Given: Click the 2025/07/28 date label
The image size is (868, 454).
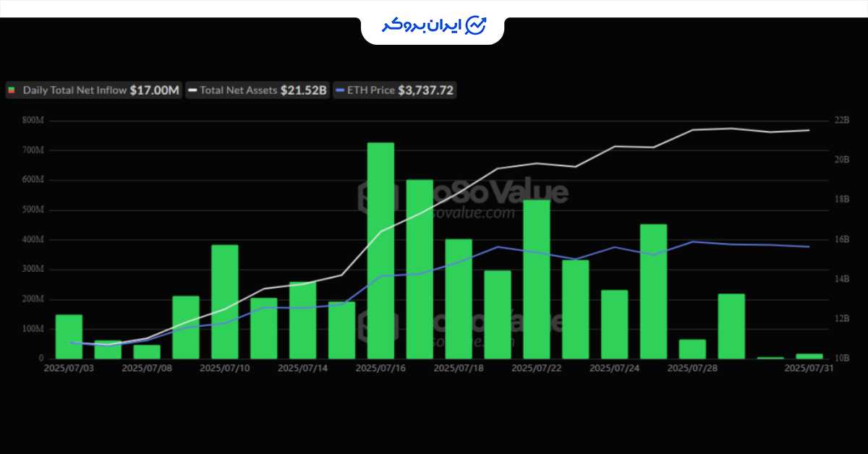Looking at the screenshot, I should tap(691, 367).
